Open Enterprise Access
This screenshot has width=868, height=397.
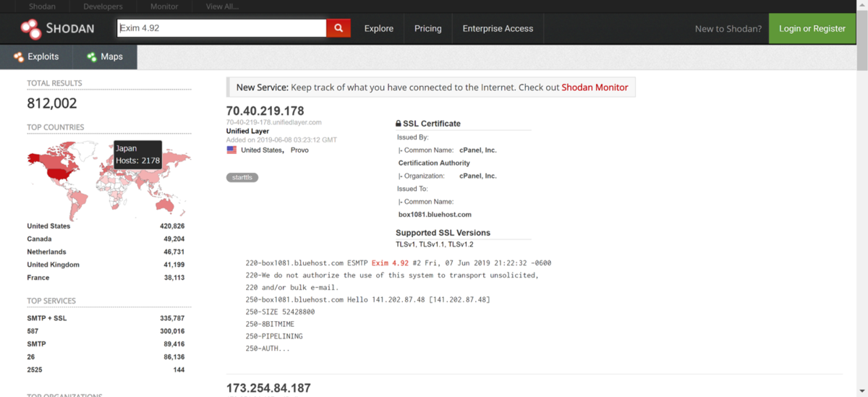coord(498,29)
